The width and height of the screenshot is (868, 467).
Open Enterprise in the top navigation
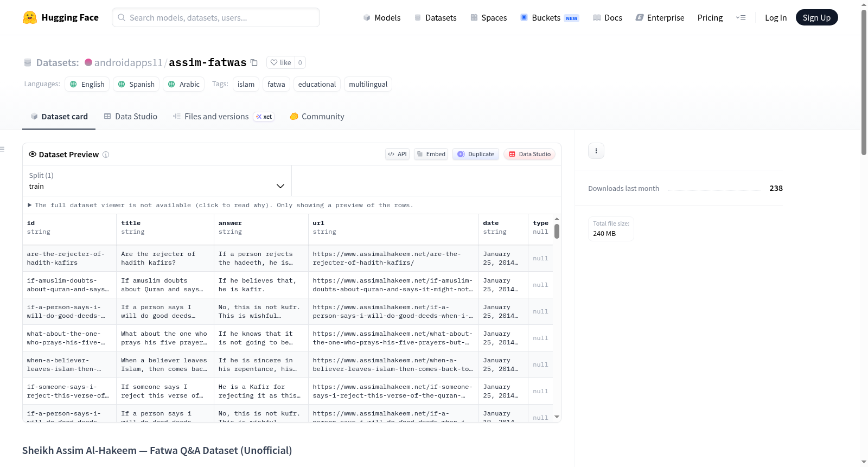pos(660,18)
